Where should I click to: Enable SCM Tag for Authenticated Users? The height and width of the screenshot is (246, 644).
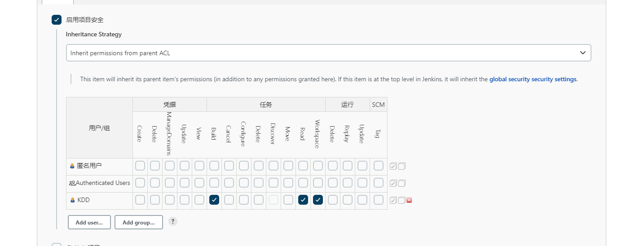click(x=379, y=183)
